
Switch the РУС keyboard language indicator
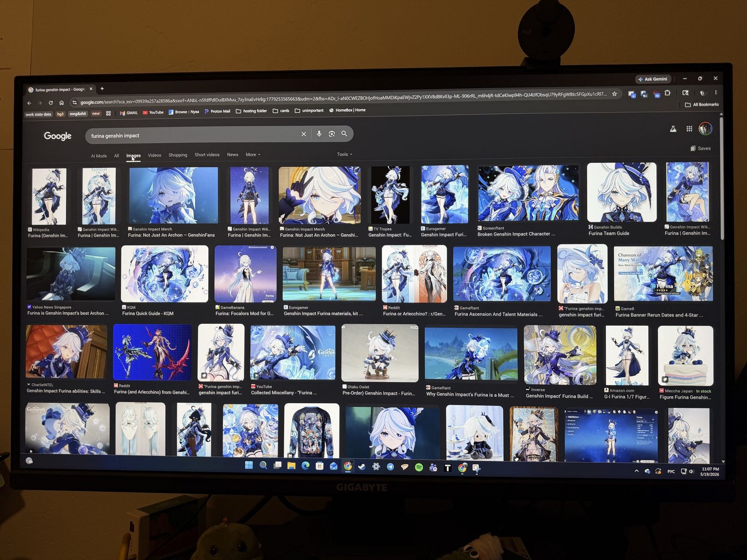coord(671,471)
